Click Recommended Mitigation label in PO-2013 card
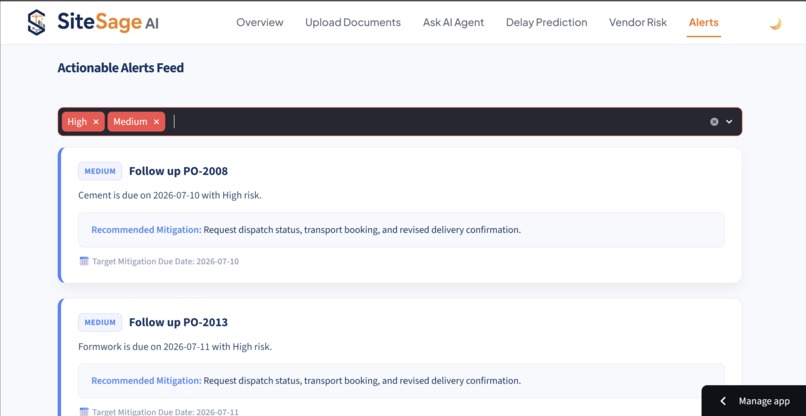Screen dimensions: 806x416 (146, 381)
